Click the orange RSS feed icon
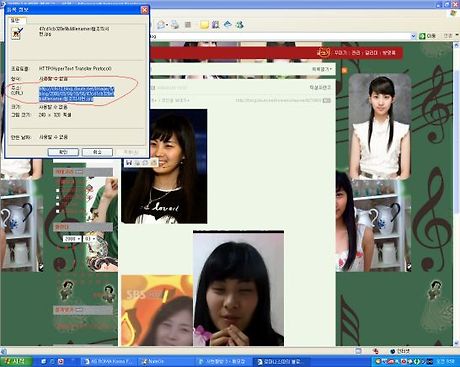 click(344, 70)
